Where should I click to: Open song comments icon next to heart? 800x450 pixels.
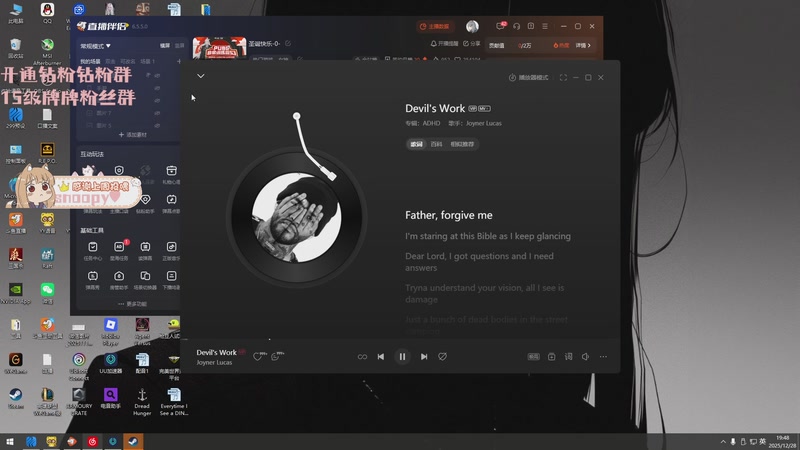[x=276, y=356]
